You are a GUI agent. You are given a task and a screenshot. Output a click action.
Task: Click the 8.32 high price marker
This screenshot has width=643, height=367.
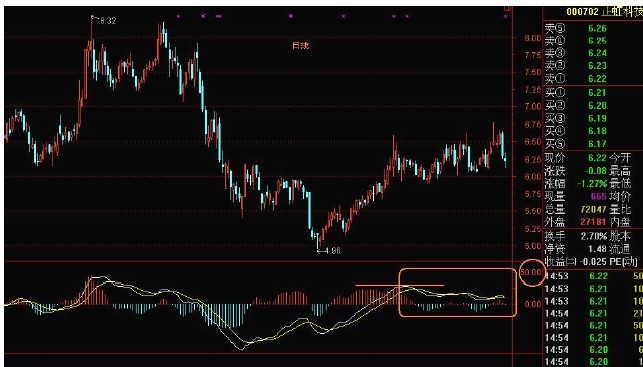[x=107, y=21]
